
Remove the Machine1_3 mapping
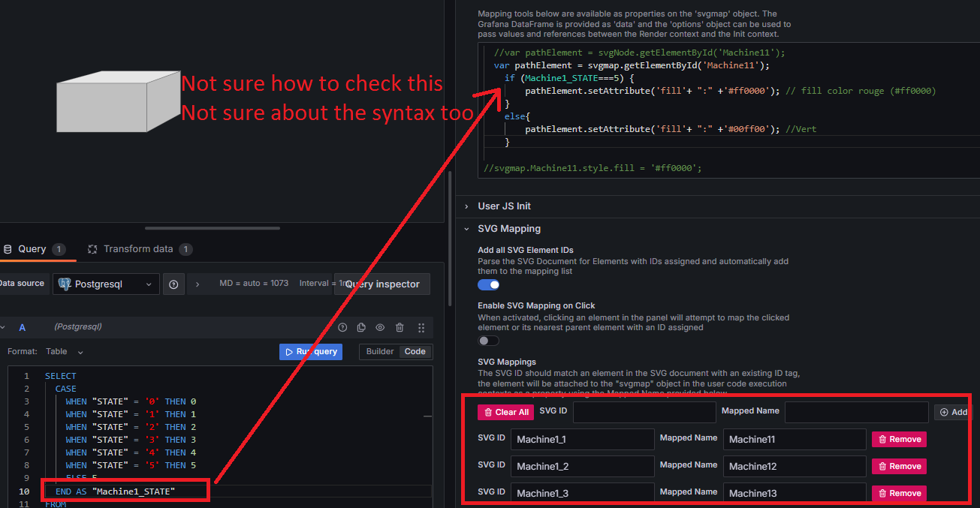[x=899, y=493]
